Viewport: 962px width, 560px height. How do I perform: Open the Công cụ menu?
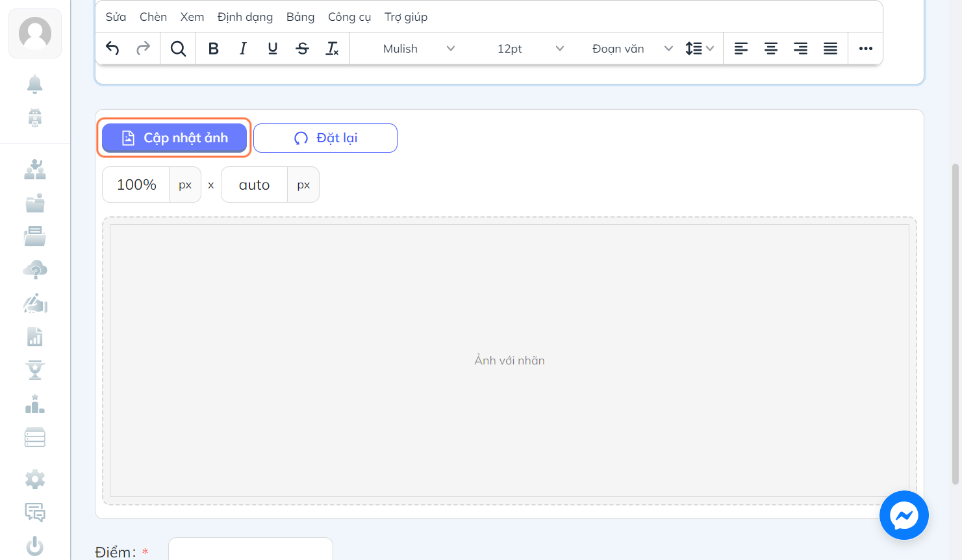(349, 17)
